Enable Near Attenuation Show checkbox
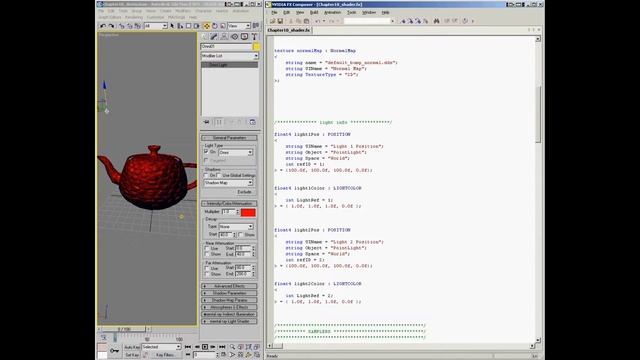This screenshot has width=640, height=360. [207, 254]
